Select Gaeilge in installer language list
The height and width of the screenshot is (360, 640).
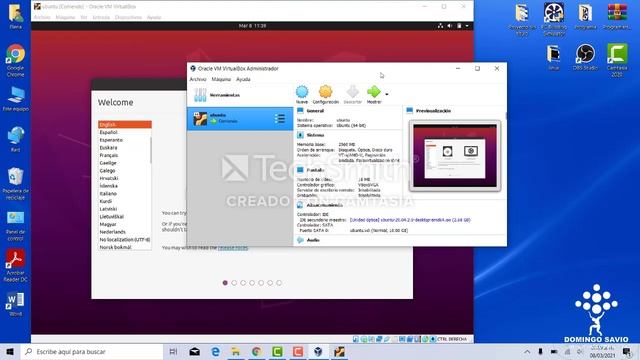coord(124,163)
